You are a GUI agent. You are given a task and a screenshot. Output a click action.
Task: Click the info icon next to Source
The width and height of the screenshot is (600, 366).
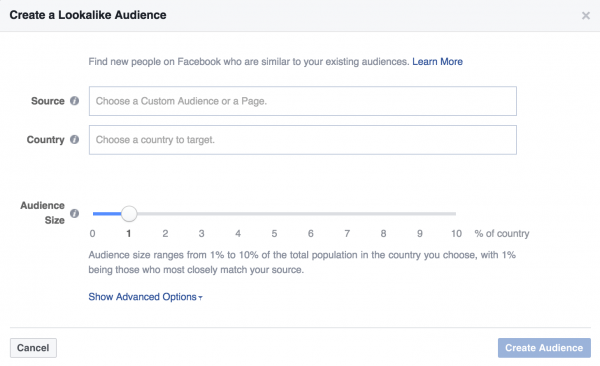[x=75, y=101]
